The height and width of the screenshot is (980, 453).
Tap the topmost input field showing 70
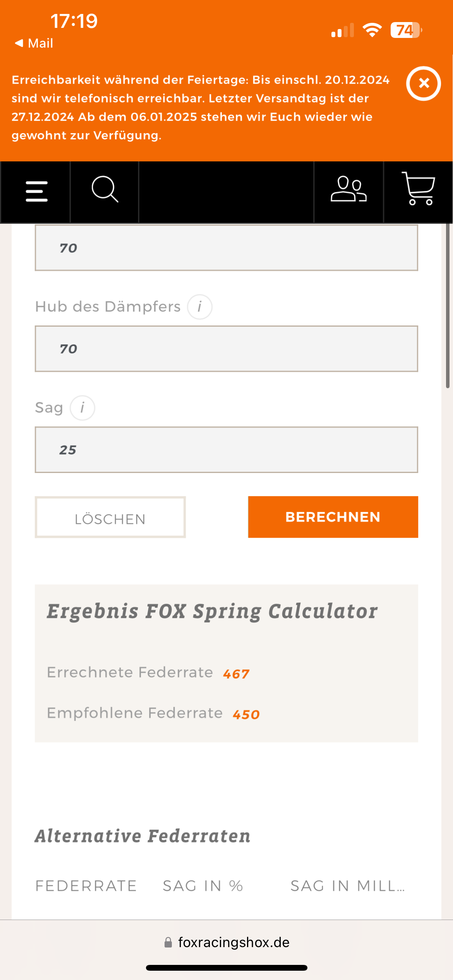226,248
